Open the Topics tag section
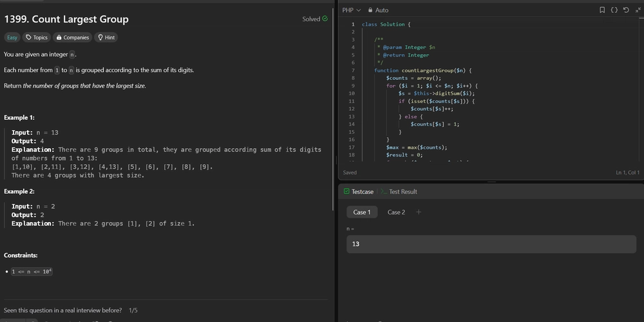 [x=37, y=37]
